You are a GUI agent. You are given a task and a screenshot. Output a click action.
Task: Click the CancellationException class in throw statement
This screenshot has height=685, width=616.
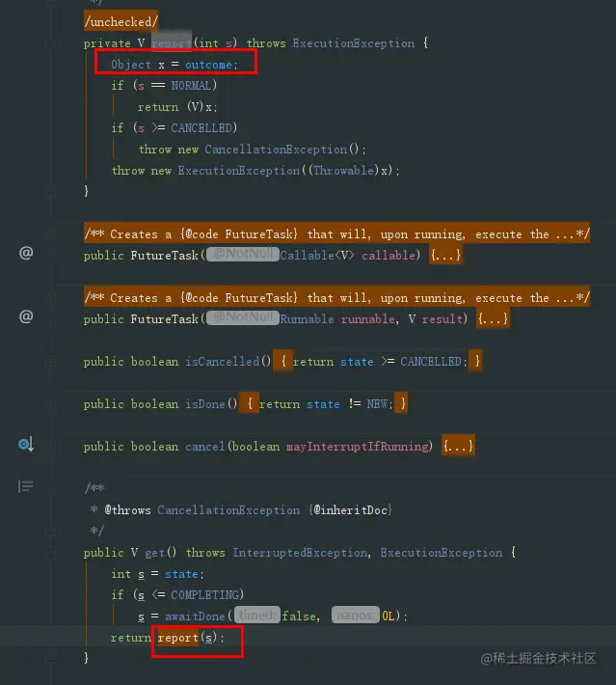click(x=276, y=150)
